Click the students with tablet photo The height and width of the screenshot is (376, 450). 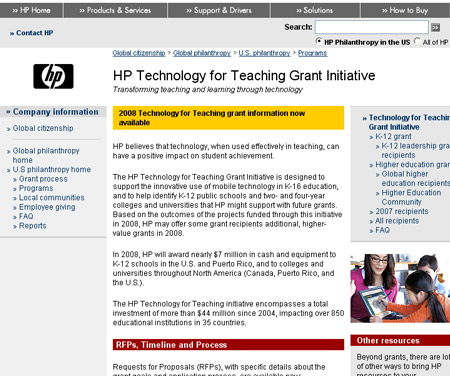(x=400, y=288)
